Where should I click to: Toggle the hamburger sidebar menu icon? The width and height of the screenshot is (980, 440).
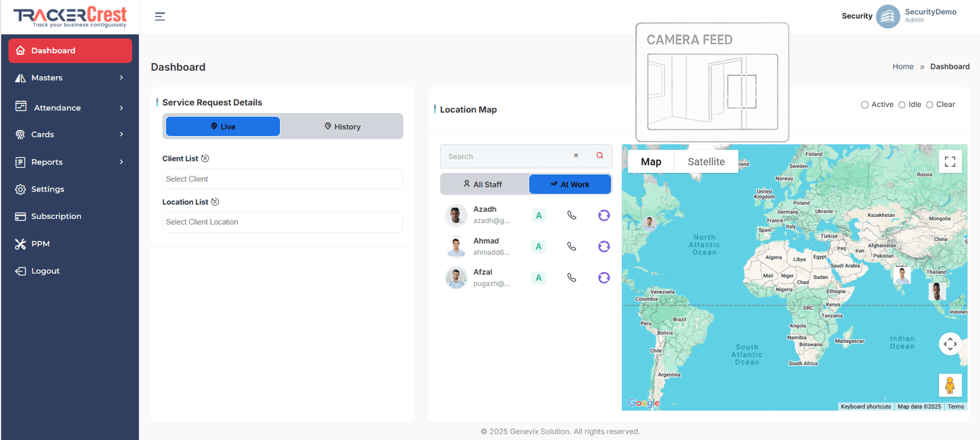(160, 16)
